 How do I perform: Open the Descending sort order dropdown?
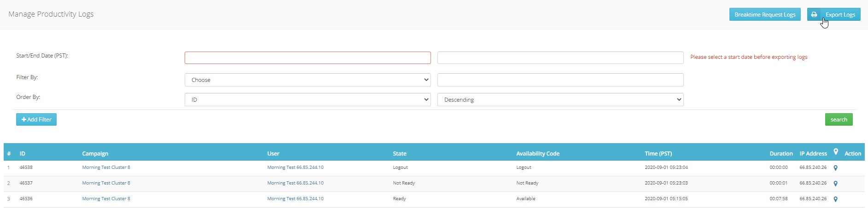560,100
